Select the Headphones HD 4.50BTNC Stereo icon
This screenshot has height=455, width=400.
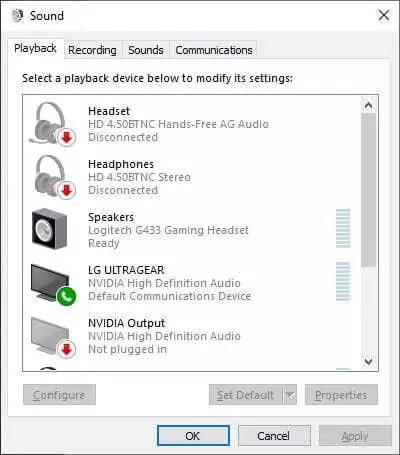[53, 177]
